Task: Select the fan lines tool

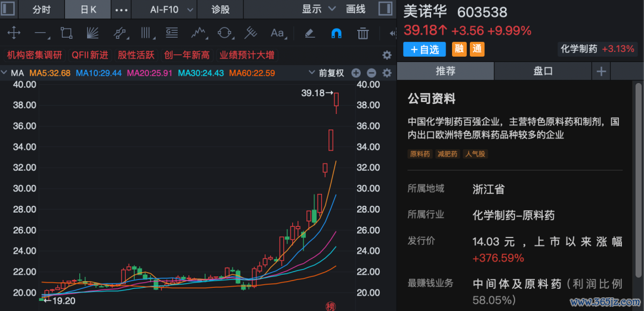Action: pyautogui.click(x=92, y=33)
